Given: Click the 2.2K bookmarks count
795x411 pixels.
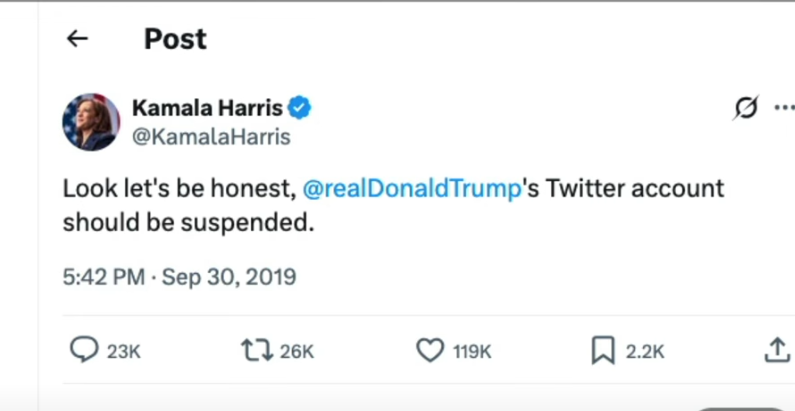Looking at the screenshot, I should [x=643, y=350].
